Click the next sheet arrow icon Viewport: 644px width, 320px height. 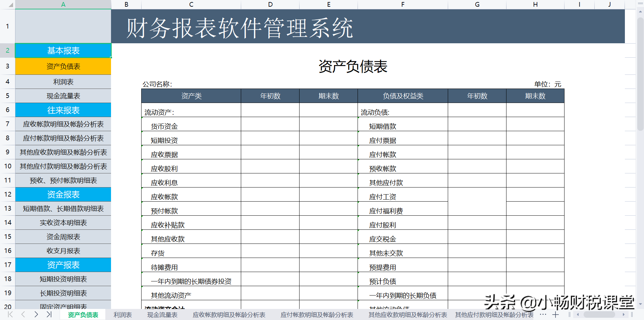point(36,315)
